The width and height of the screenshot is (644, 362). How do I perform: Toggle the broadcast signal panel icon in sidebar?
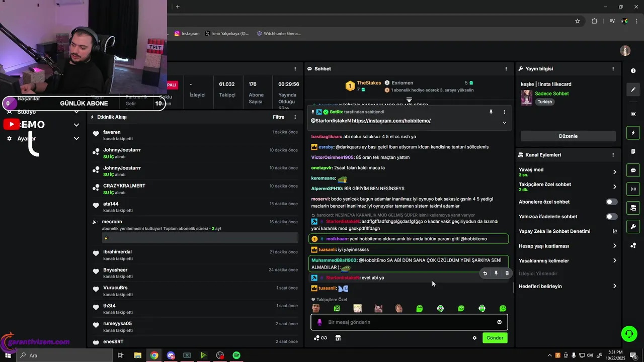point(633,189)
